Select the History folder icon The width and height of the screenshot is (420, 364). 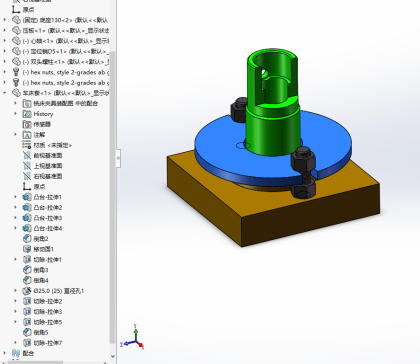tap(27, 114)
